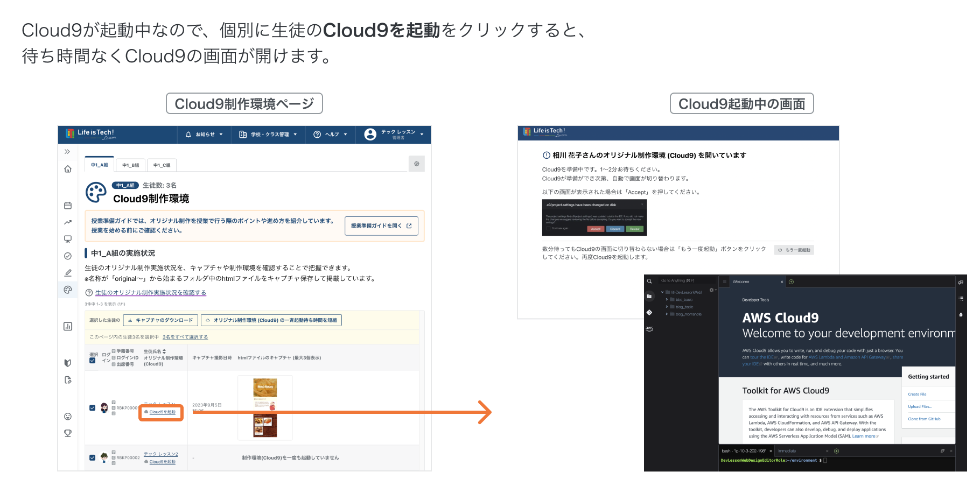This screenshot has height=479, width=980.
Task: Click the calendar icon in the left sidebar
Action: pyautogui.click(x=68, y=206)
